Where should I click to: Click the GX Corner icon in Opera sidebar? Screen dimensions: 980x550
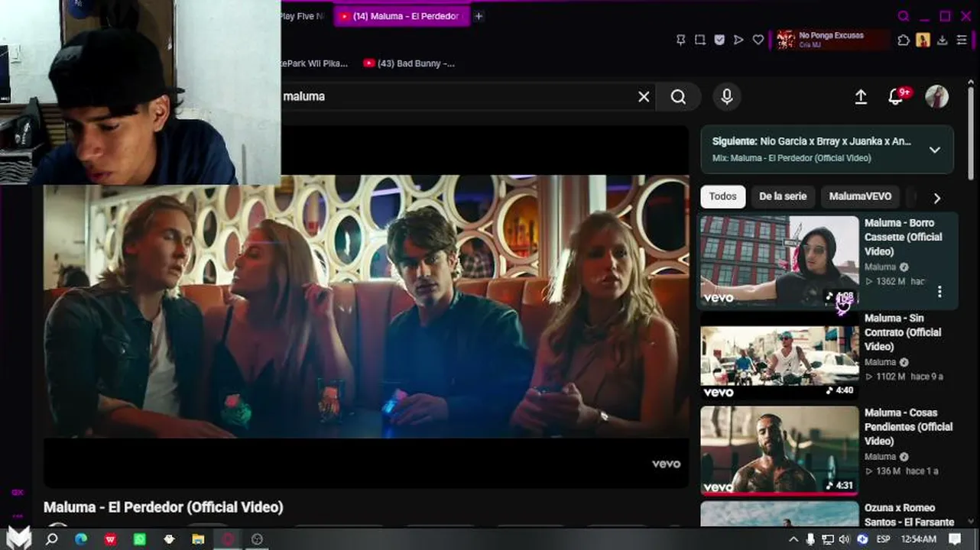(17, 493)
